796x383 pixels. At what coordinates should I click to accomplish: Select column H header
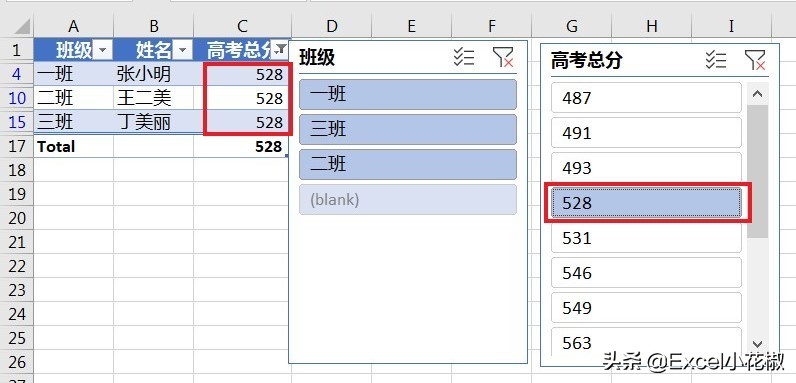pyautogui.click(x=652, y=26)
